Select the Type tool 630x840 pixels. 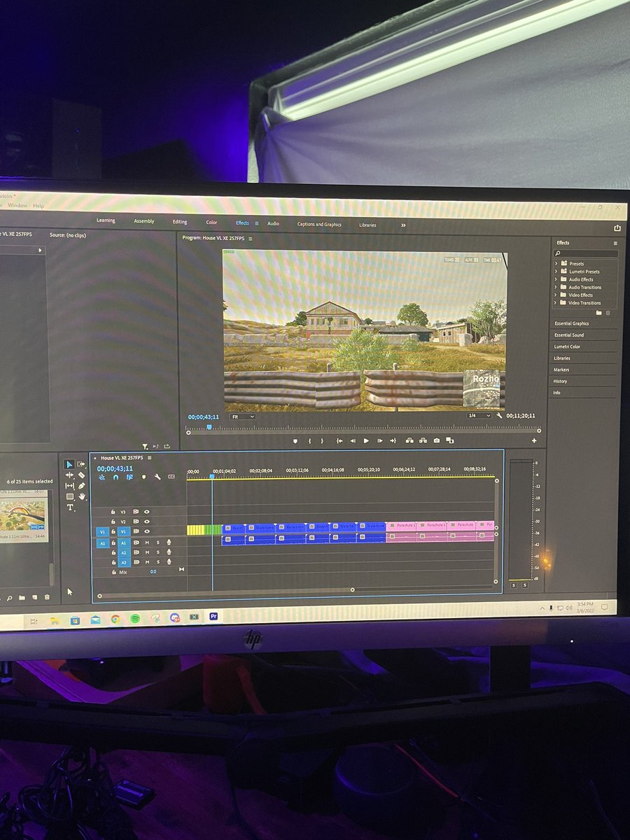pyautogui.click(x=70, y=507)
